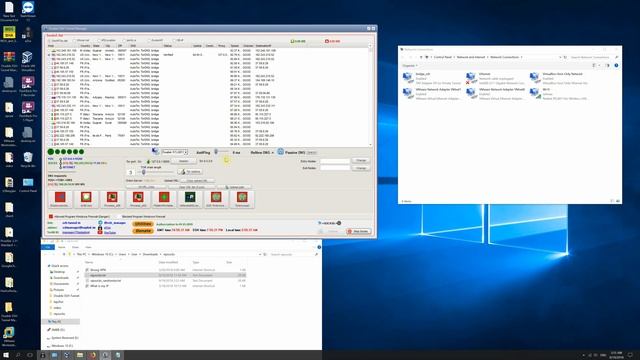Open the TeamViewer desktop icon
This screenshot has height=360, width=640.
tap(28, 11)
